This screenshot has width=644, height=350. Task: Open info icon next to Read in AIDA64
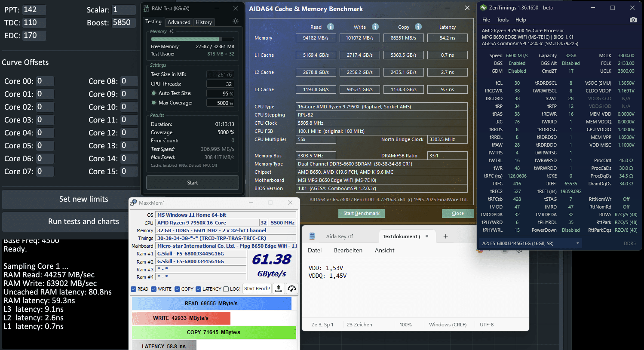point(331,27)
